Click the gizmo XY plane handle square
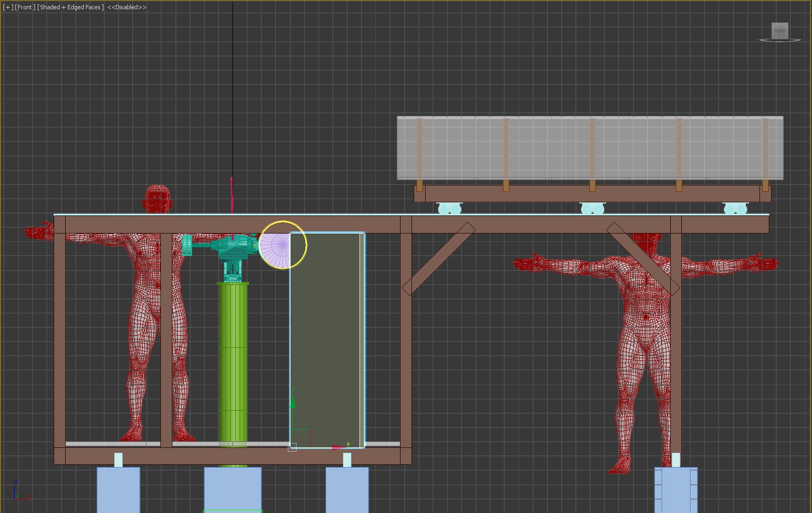This screenshot has height=513, width=812. (302, 438)
